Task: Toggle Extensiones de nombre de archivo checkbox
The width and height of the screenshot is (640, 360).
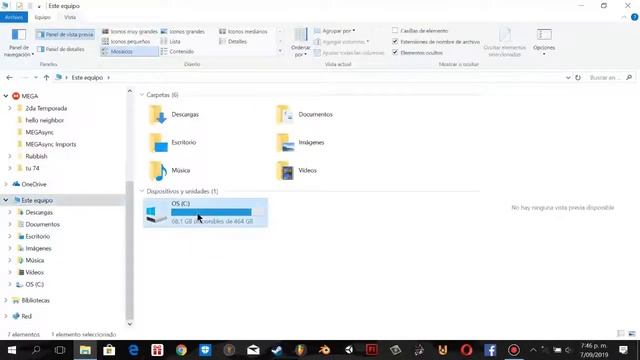Action: (395, 42)
